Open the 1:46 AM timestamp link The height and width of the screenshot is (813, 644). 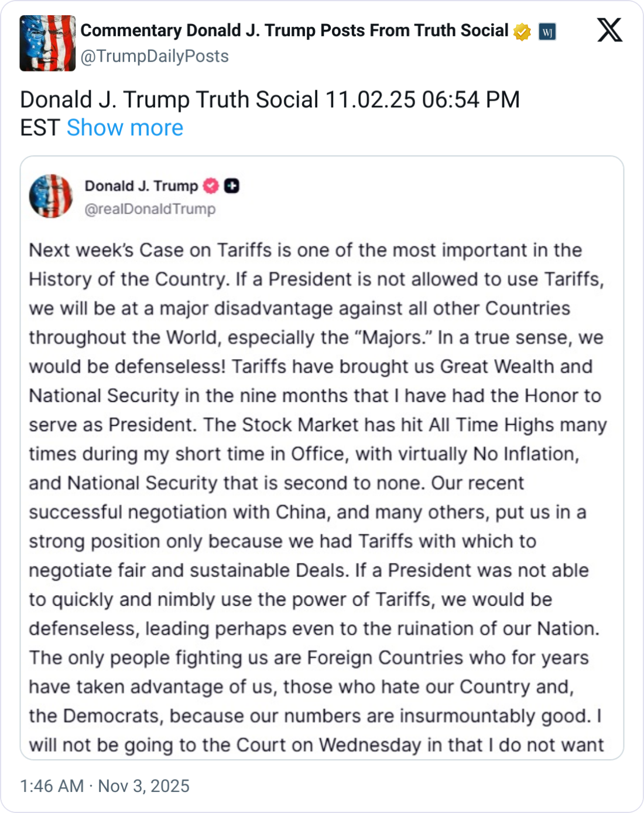(x=52, y=786)
